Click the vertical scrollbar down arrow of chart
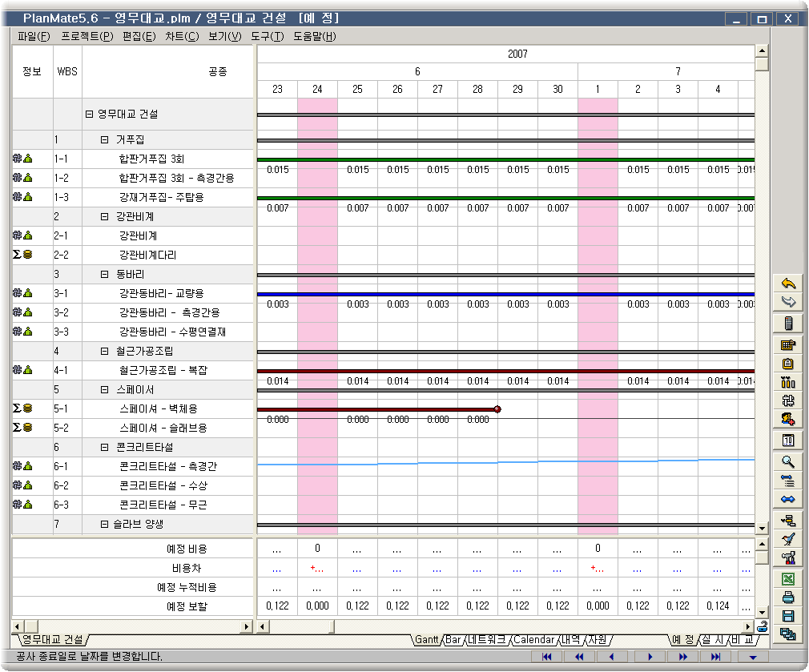 (762, 528)
